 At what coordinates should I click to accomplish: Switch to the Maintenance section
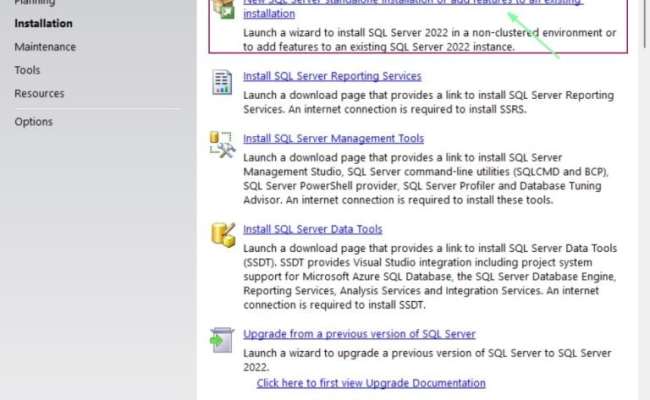coord(45,47)
